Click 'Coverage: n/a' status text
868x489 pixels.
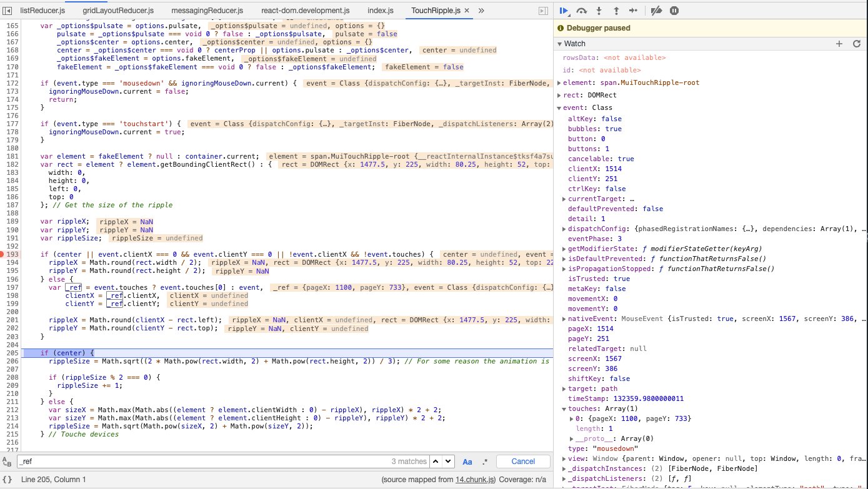click(x=523, y=480)
